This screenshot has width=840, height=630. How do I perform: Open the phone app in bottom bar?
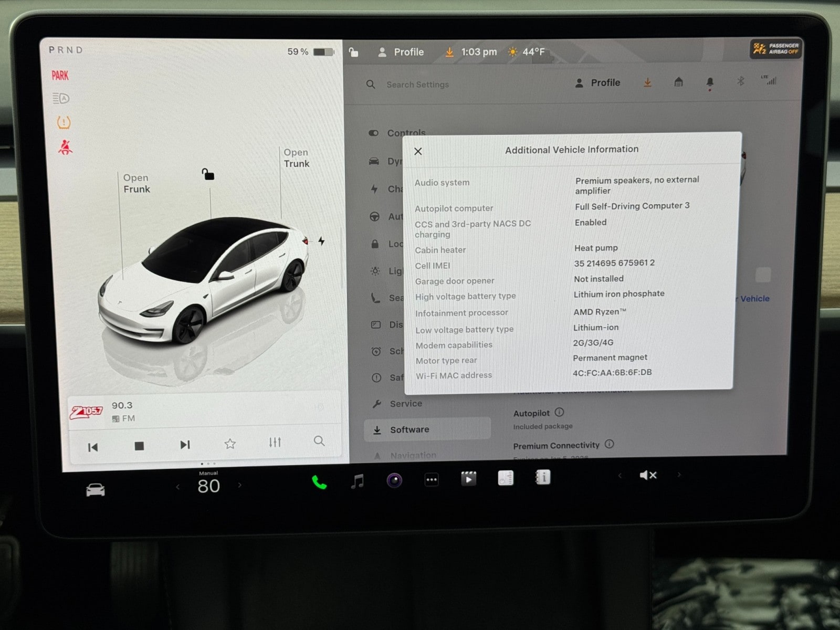[319, 482]
